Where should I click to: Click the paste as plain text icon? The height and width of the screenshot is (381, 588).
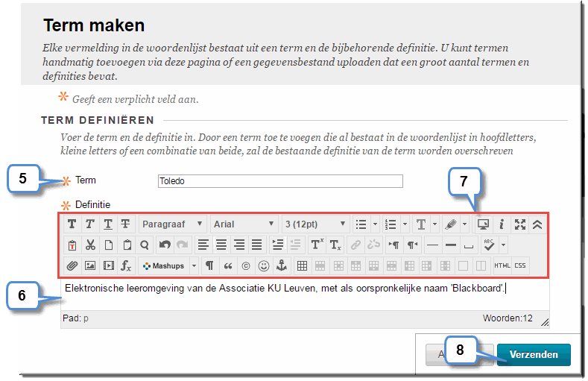click(x=72, y=245)
